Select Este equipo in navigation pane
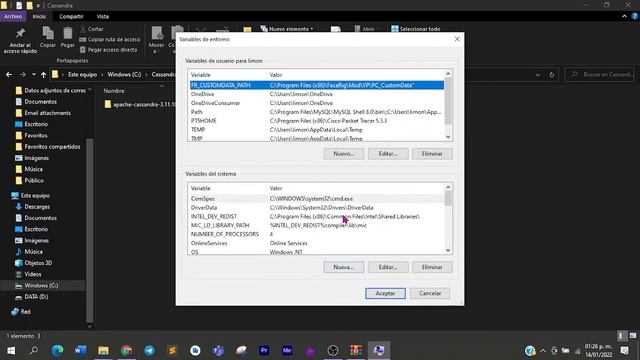The image size is (640, 360). [35, 196]
